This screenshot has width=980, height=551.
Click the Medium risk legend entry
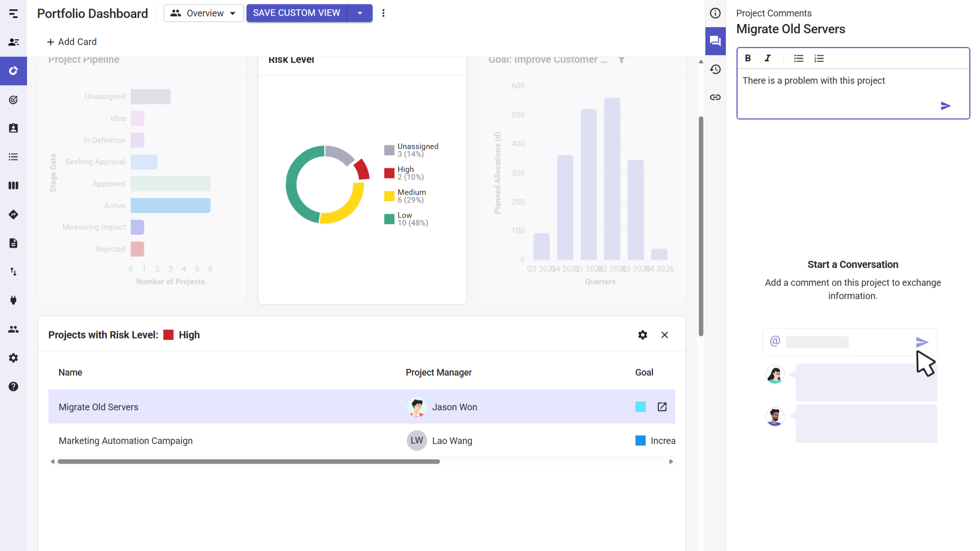click(x=405, y=196)
